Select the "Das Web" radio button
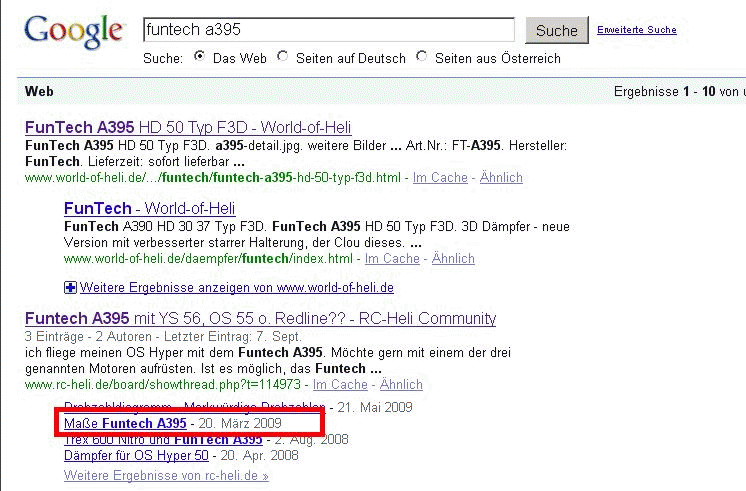Viewport: 746px width, 491px height. 199,57
